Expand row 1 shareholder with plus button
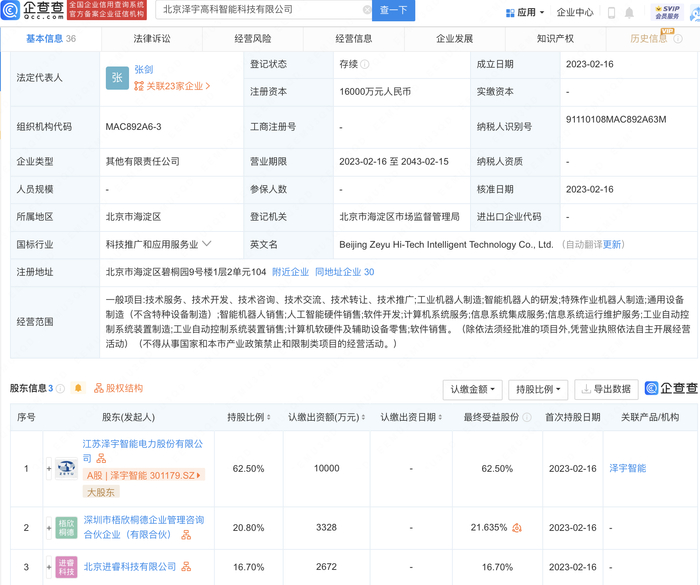Image resolution: width=700 pixels, height=585 pixels. tap(48, 468)
